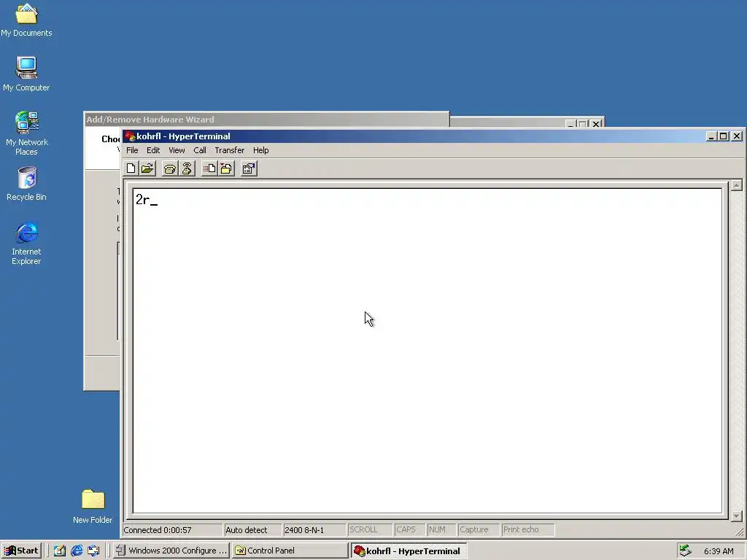Click the Send file toolbar icon
Image resolution: width=747 pixels, height=560 pixels.
[x=209, y=168]
